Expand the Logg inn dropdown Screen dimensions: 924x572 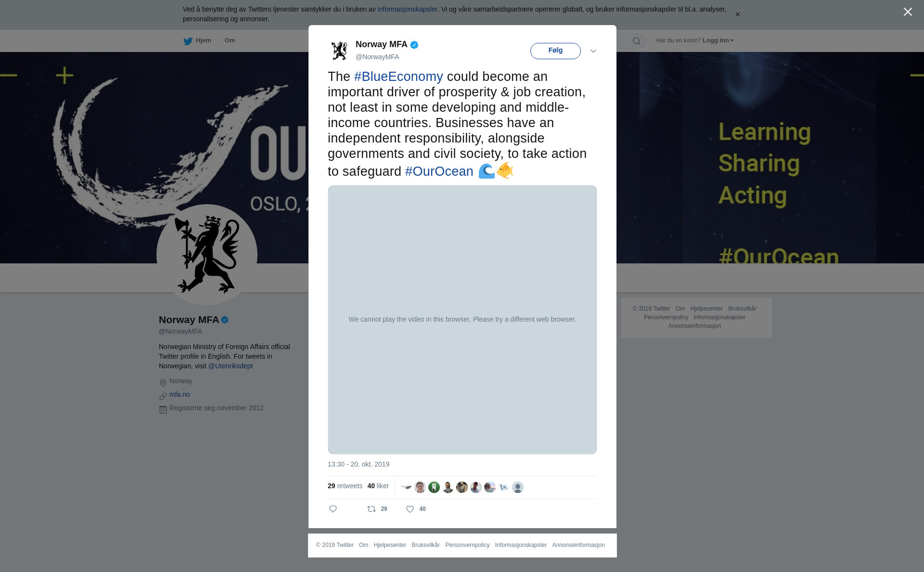[x=718, y=40]
